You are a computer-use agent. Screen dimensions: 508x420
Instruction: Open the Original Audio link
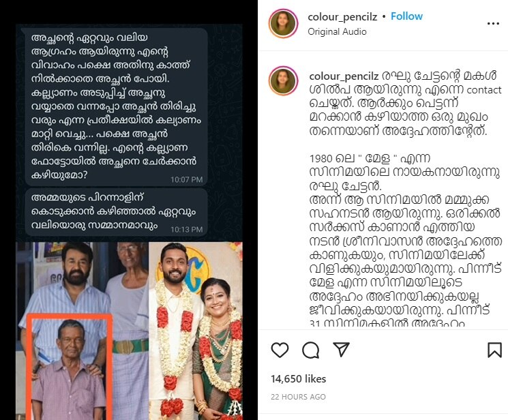(x=337, y=32)
